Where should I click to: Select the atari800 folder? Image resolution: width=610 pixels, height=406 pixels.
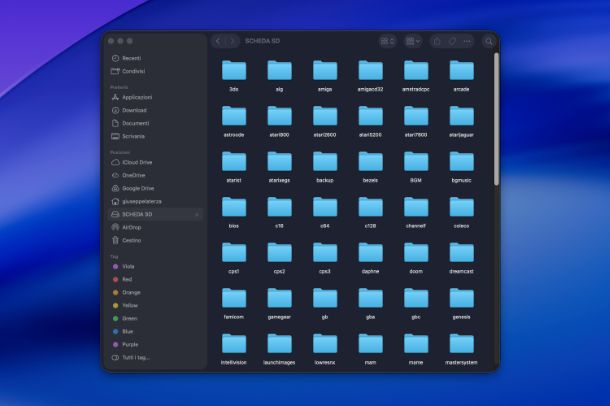pos(279,121)
